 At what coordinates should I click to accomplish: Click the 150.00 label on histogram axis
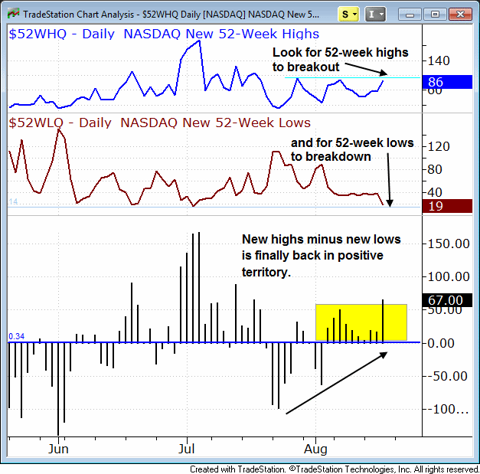coord(449,244)
